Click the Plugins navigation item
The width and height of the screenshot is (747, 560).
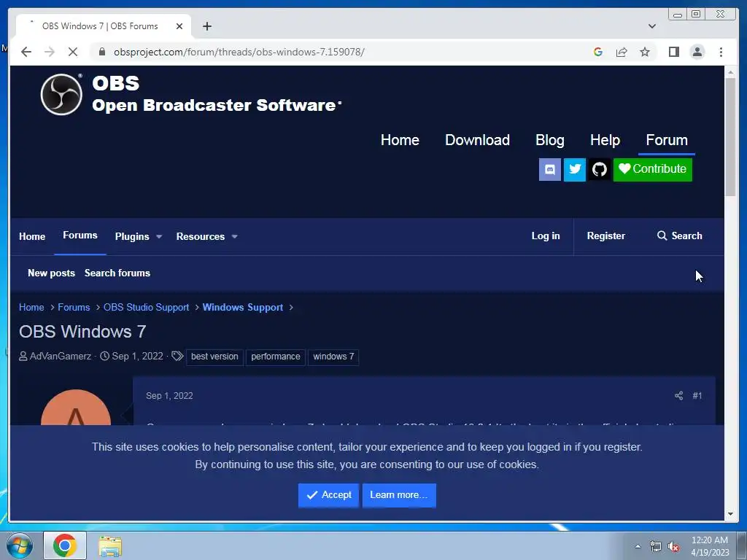(132, 236)
